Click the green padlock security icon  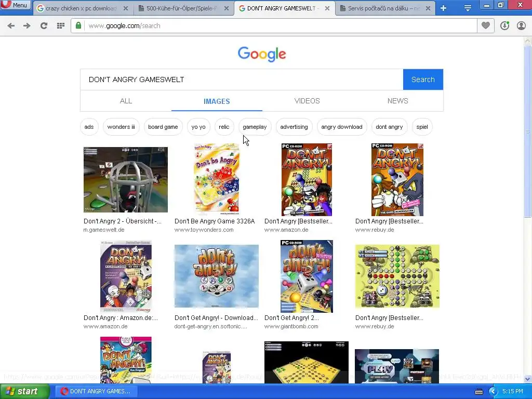point(78,26)
